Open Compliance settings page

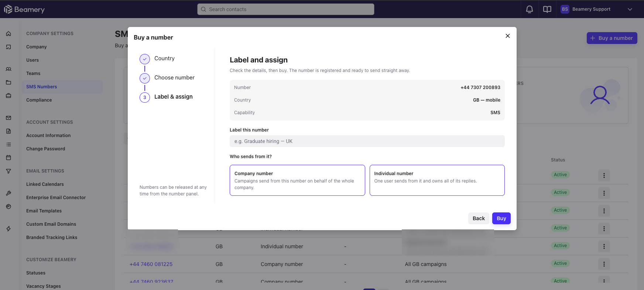[39, 100]
